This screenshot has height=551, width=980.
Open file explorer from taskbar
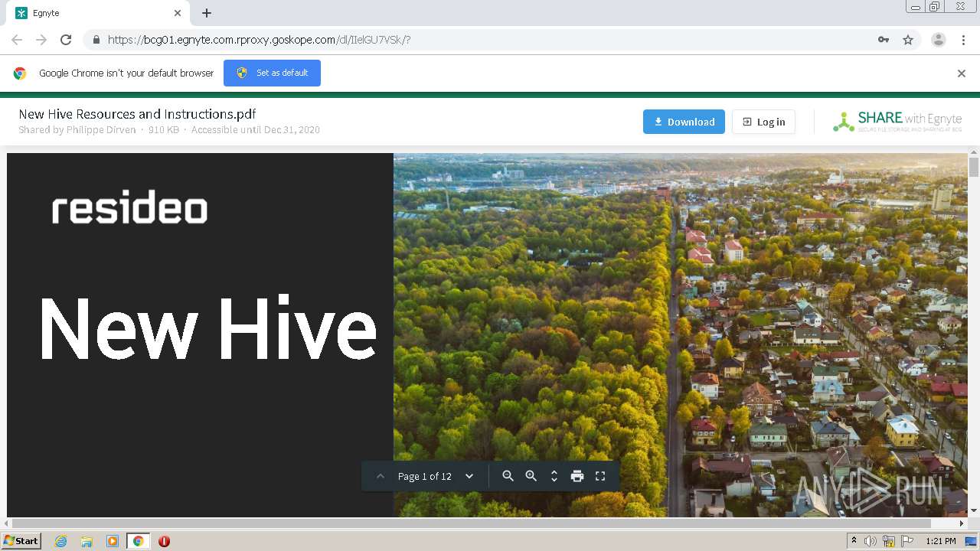[x=87, y=541]
